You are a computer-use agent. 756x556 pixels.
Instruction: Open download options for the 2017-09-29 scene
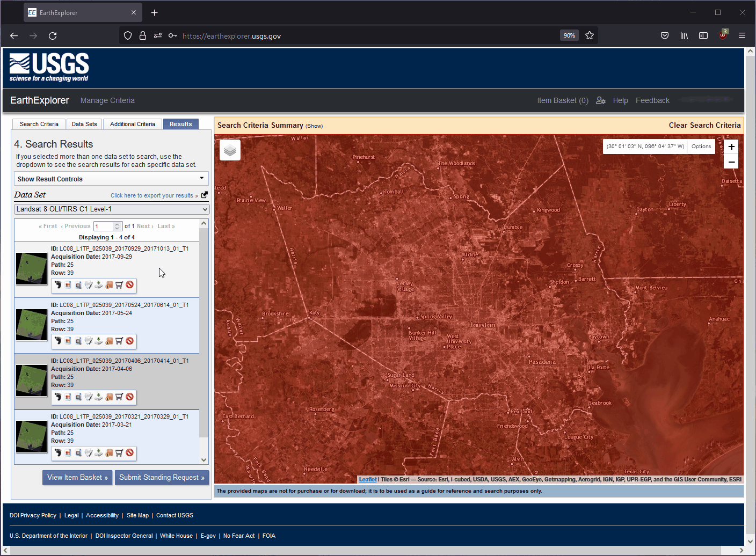pos(98,284)
